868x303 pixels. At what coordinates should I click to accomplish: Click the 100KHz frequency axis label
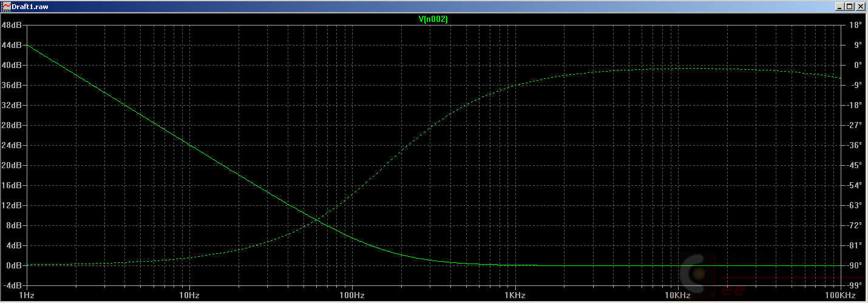(x=840, y=295)
